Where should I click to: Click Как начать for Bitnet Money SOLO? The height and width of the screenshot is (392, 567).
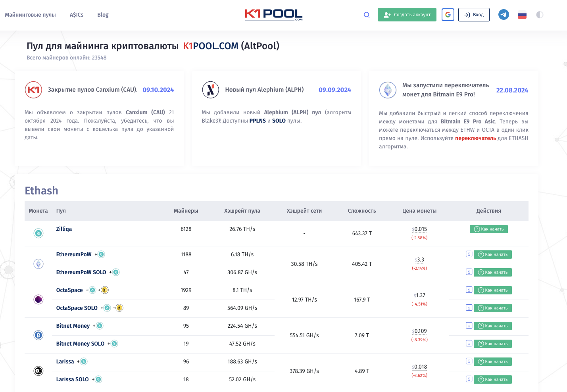point(493,344)
